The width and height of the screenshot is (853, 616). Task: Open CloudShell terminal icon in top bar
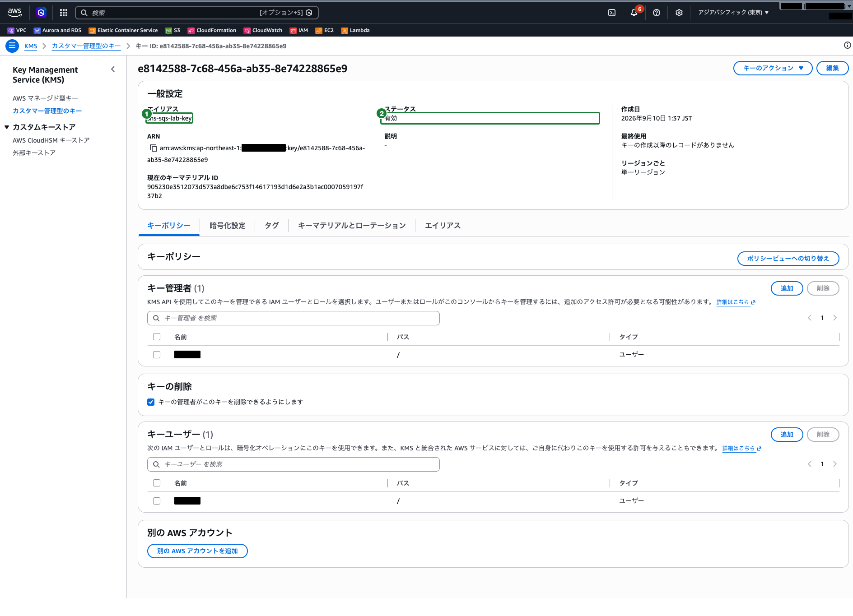612,13
